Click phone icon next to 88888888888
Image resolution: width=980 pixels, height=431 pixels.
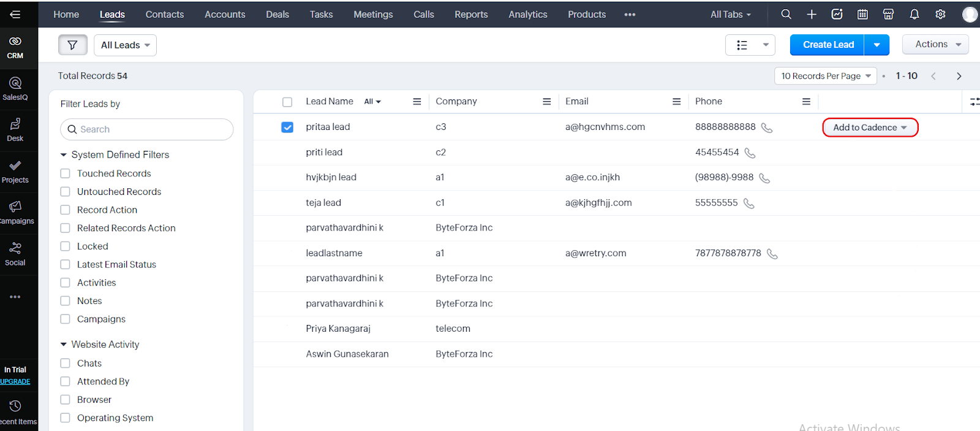tap(766, 128)
